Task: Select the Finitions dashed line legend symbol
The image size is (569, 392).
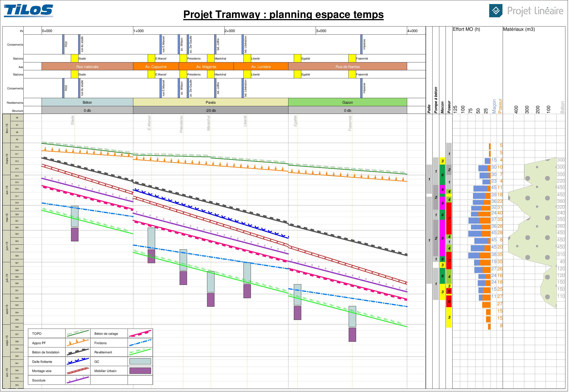Action: click(x=140, y=343)
